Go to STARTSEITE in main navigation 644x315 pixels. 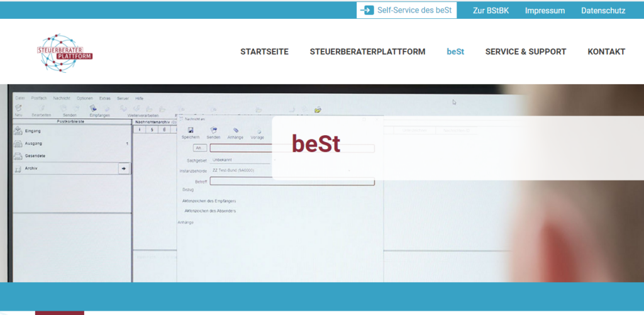265,52
